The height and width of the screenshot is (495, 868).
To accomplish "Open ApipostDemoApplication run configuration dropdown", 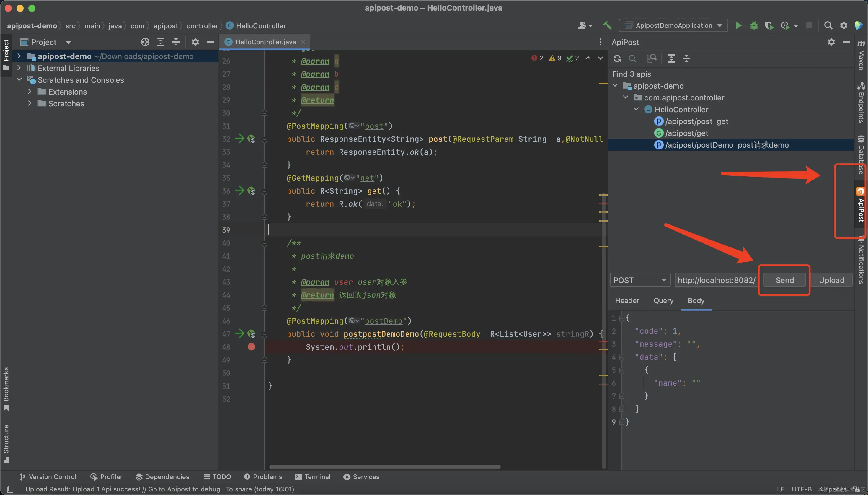I will 673,25.
